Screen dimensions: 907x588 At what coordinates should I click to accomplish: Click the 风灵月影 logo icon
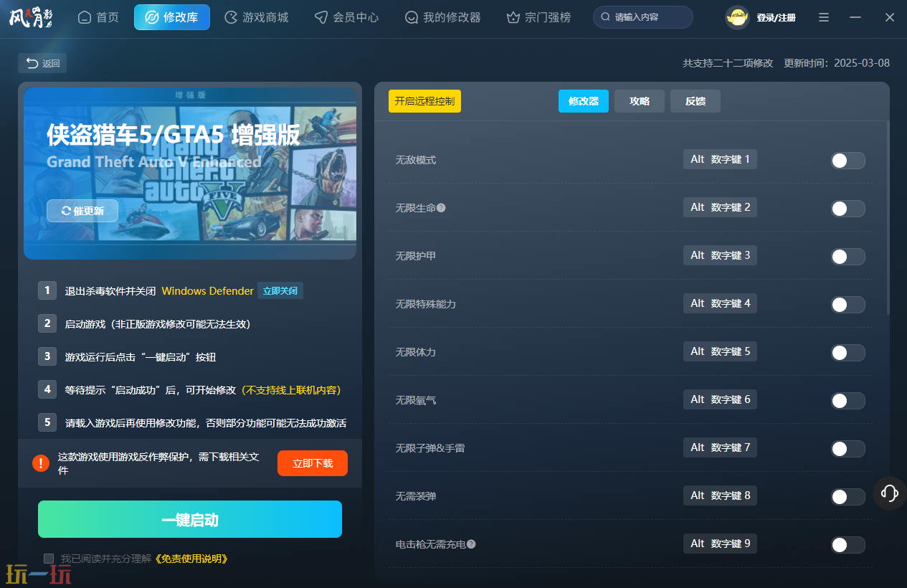[31, 16]
